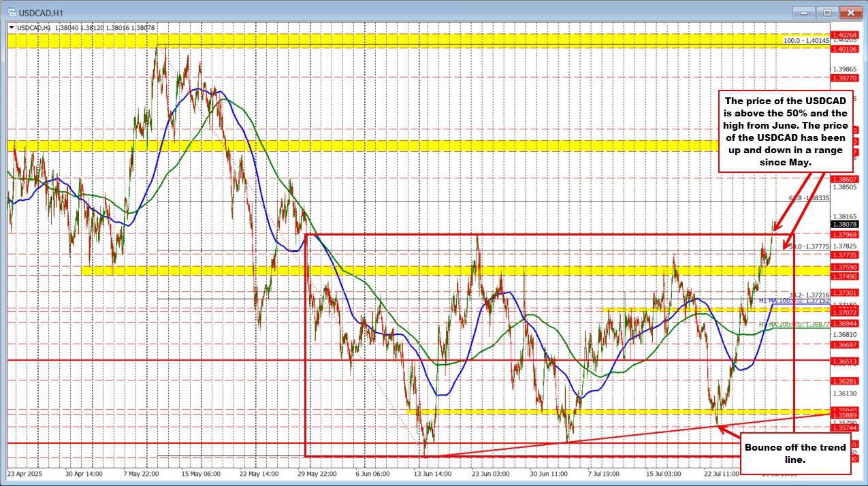The image size is (868, 486).
Task: Minimize the USDCAD,H1 chart window
Action: point(805,12)
